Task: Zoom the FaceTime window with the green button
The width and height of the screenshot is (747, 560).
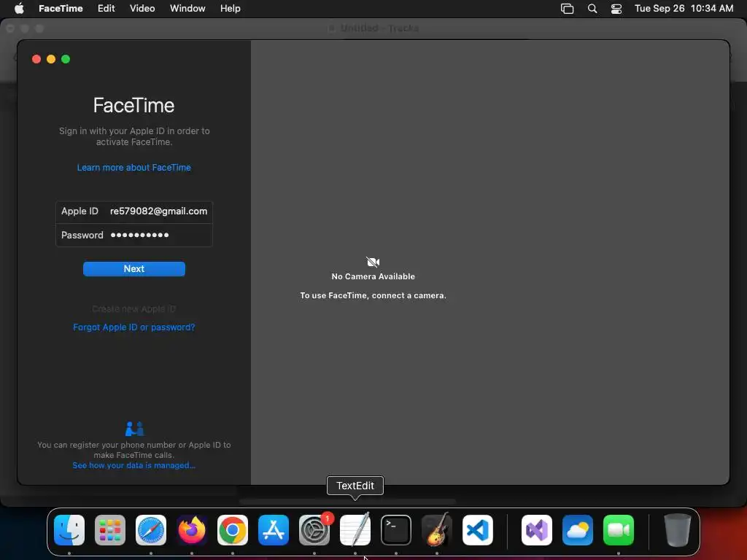Action: pyautogui.click(x=66, y=59)
